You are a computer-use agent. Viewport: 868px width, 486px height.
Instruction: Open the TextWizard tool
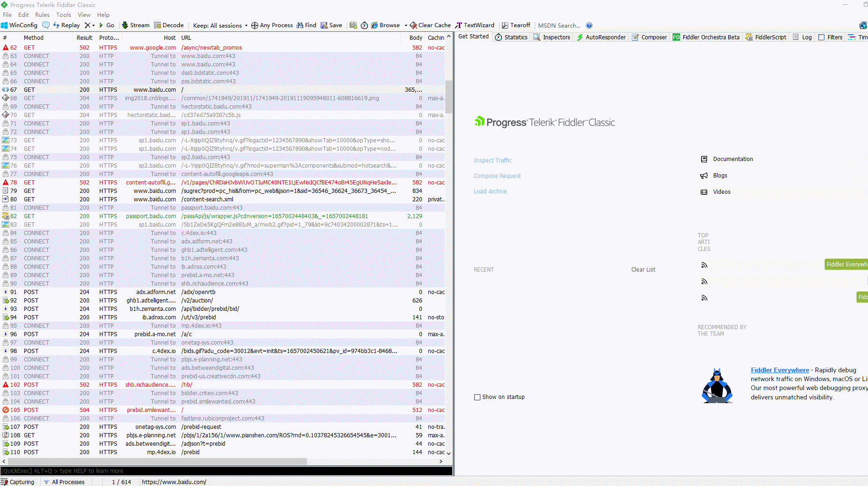pyautogui.click(x=475, y=25)
